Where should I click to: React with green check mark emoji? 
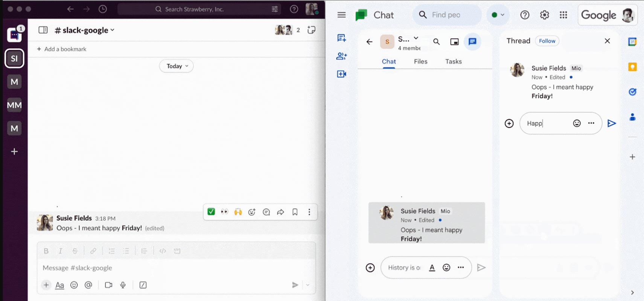pyautogui.click(x=211, y=212)
